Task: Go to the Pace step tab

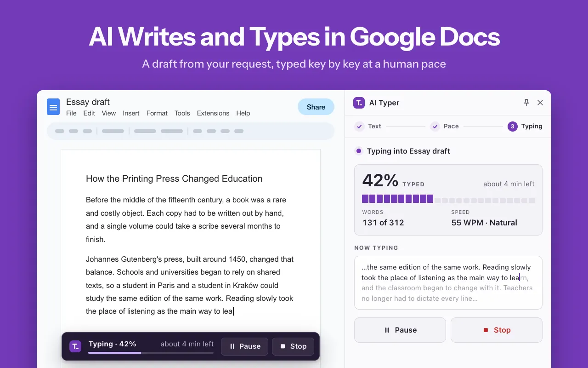Action: click(x=445, y=126)
